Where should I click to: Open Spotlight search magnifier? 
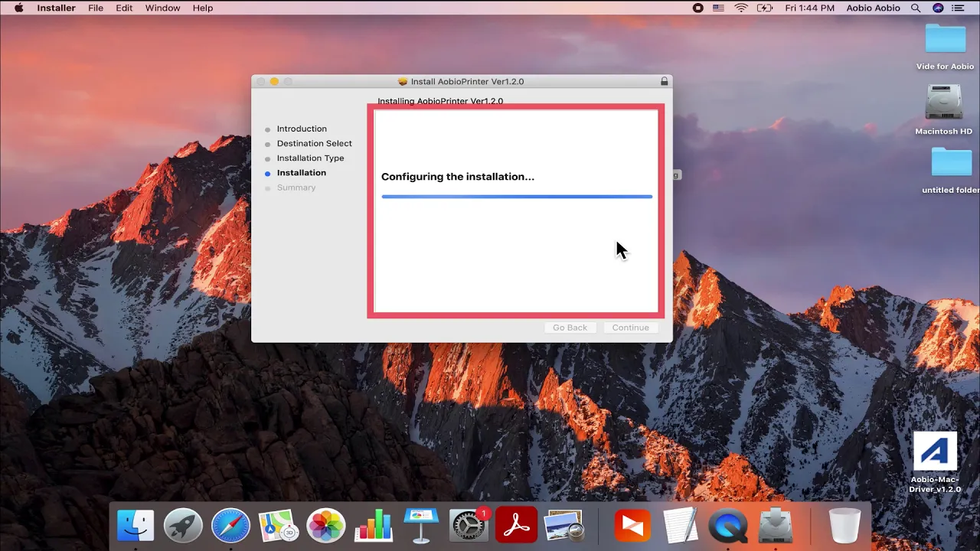[916, 8]
